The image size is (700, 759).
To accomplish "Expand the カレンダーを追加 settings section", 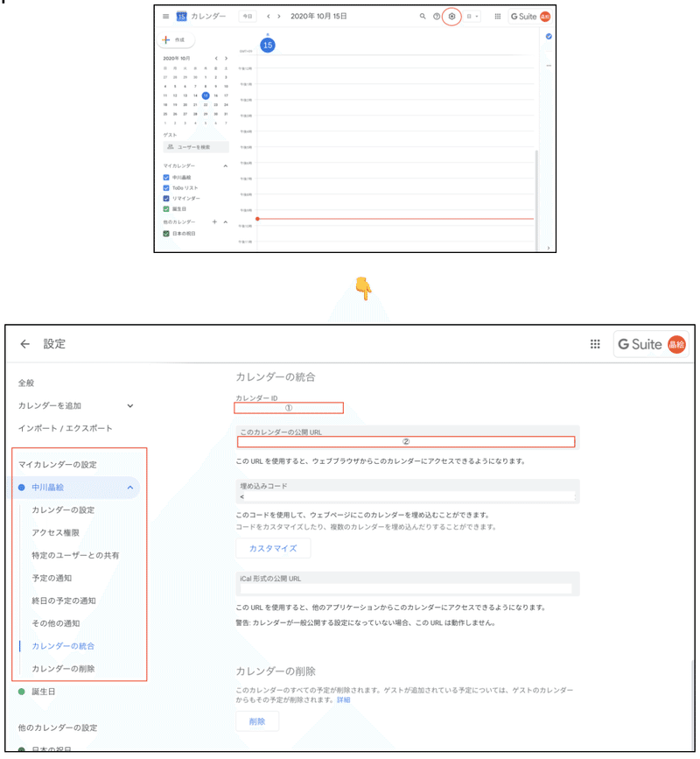I will pyautogui.click(x=130, y=406).
